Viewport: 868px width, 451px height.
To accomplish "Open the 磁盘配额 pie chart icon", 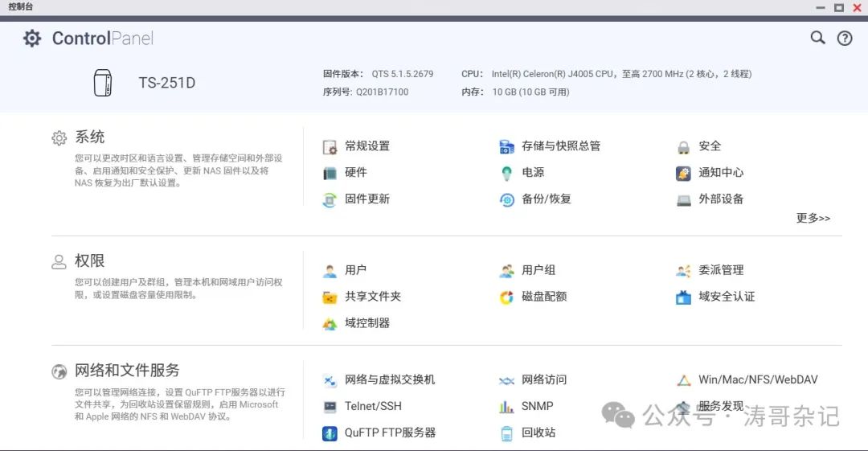I will pyautogui.click(x=506, y=297).
